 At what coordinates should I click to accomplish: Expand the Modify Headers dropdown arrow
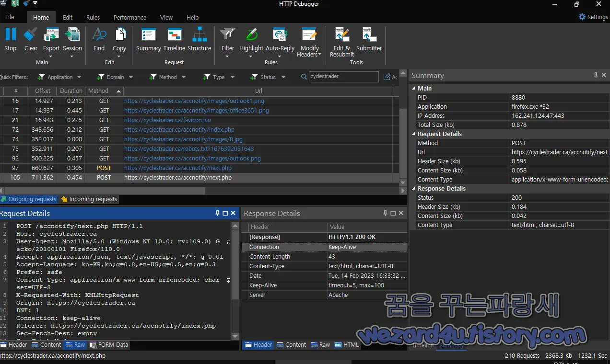tap(320, 55)
